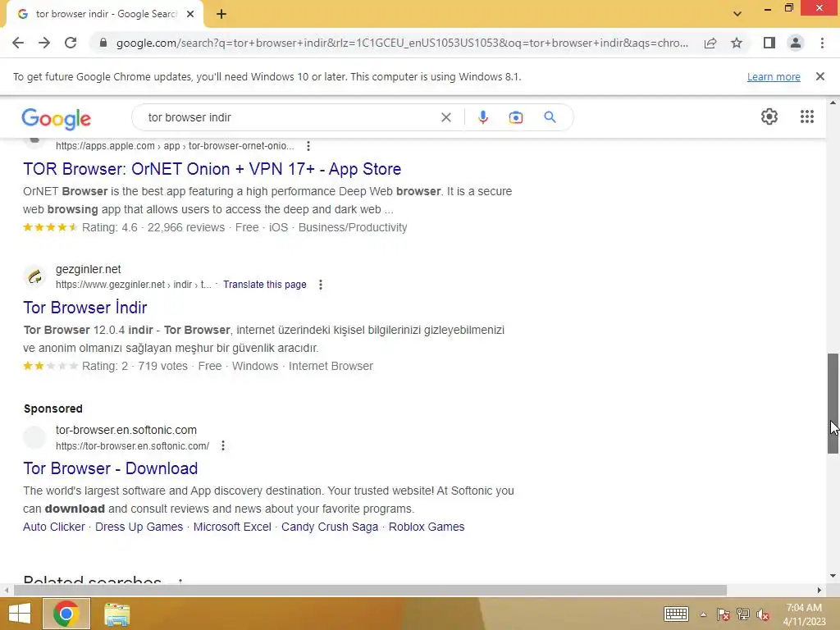840x630 pixels.
Task: Click Learn more about Chrome updates
Action: [x=774, y=76]
